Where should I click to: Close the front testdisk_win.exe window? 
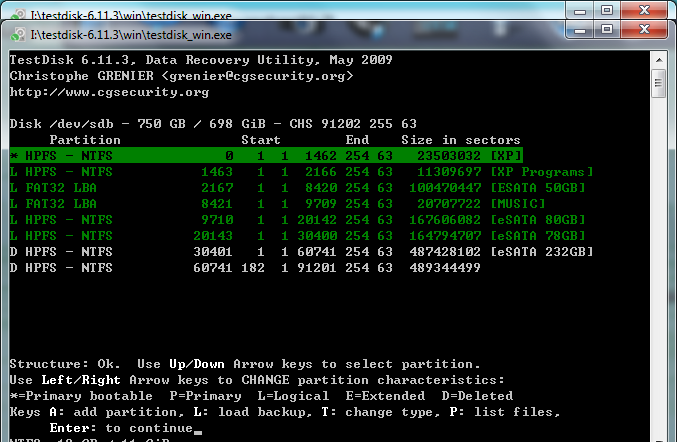[644, 29]
